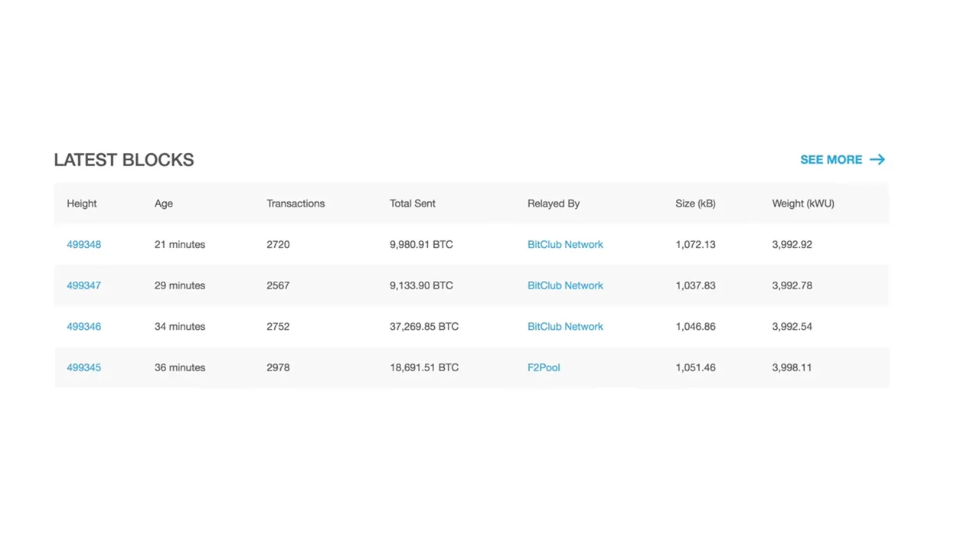Open the F2Pool relayer link
Viewport: 980px width, 551px height.
pos(544,368)
